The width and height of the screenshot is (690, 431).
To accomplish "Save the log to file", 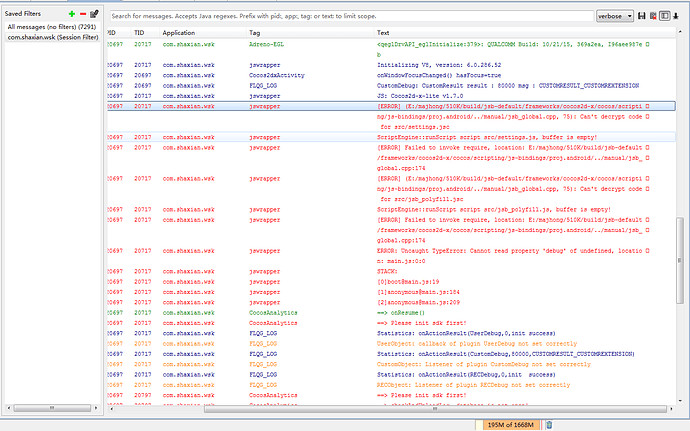I will (640, 17).
